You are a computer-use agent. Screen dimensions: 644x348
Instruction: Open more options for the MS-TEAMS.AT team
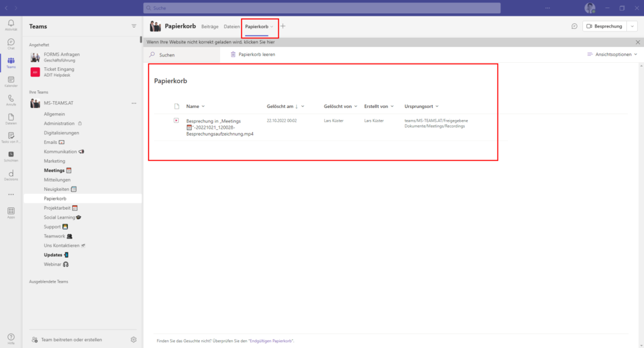click(134, 103)
